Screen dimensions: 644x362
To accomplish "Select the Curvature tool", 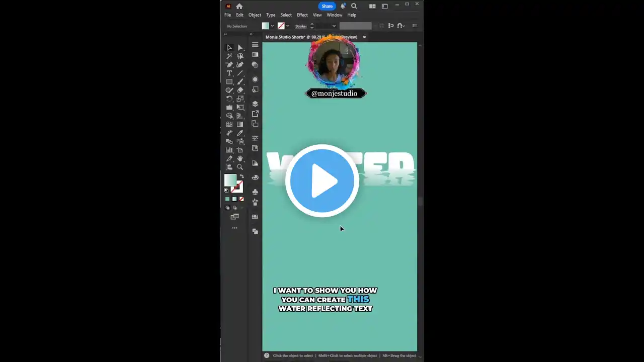I will [240, 65].
